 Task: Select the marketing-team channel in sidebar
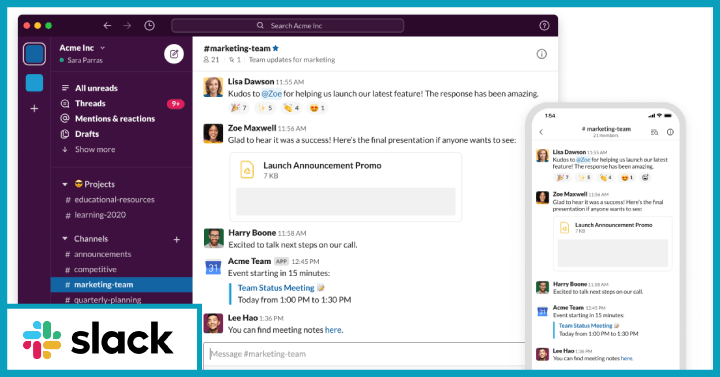pyautogui.click(x=122, y=285)
